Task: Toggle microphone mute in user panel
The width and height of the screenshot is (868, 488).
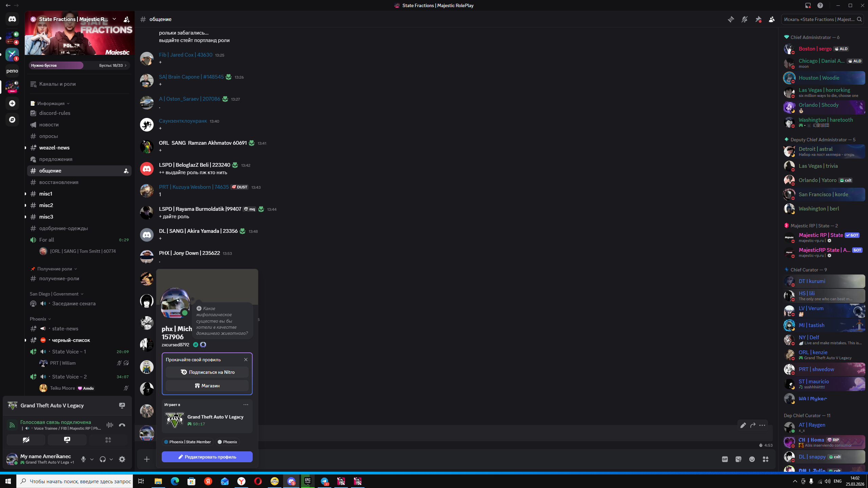Action: pos(83,459)
